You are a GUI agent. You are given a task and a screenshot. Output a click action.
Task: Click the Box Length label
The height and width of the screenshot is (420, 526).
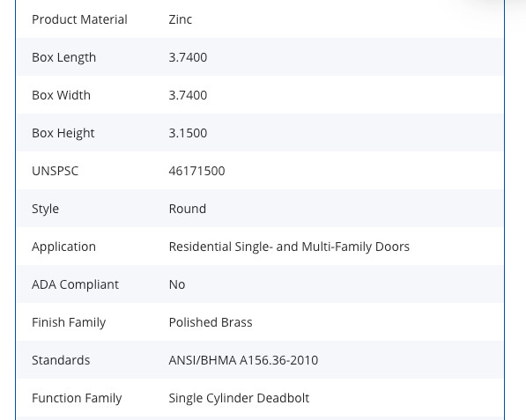[63, 57]
